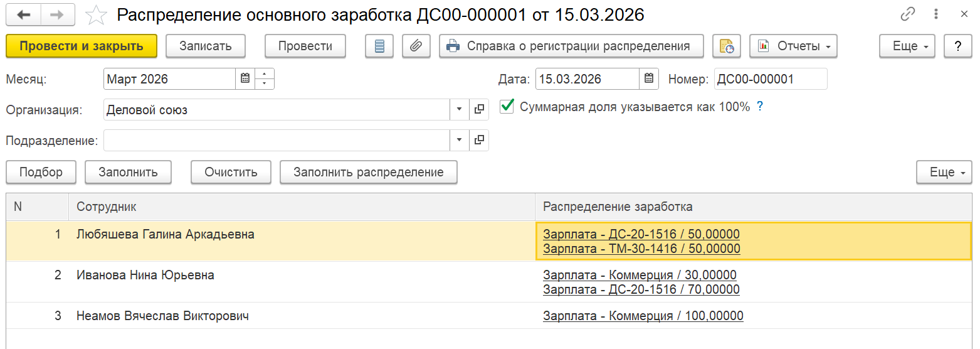Screen dimensions: 980x349
Task: Go back with the left arrow
Action: pos(23,14)
